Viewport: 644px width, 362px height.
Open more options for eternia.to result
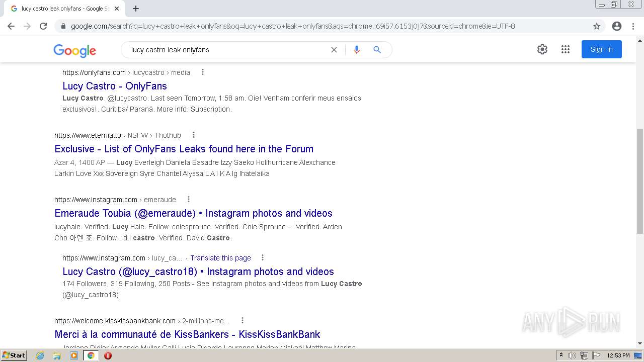194,135
